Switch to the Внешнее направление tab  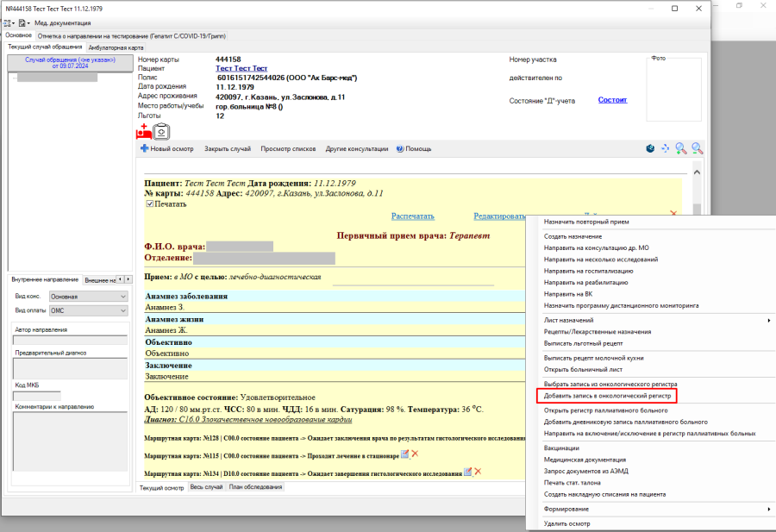click(x=100, y=280)
